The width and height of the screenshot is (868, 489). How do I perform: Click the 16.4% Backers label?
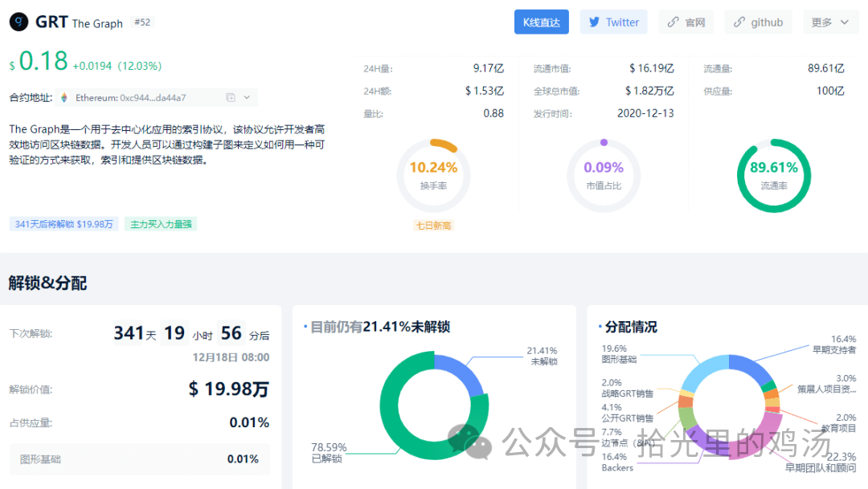[617, 462]
